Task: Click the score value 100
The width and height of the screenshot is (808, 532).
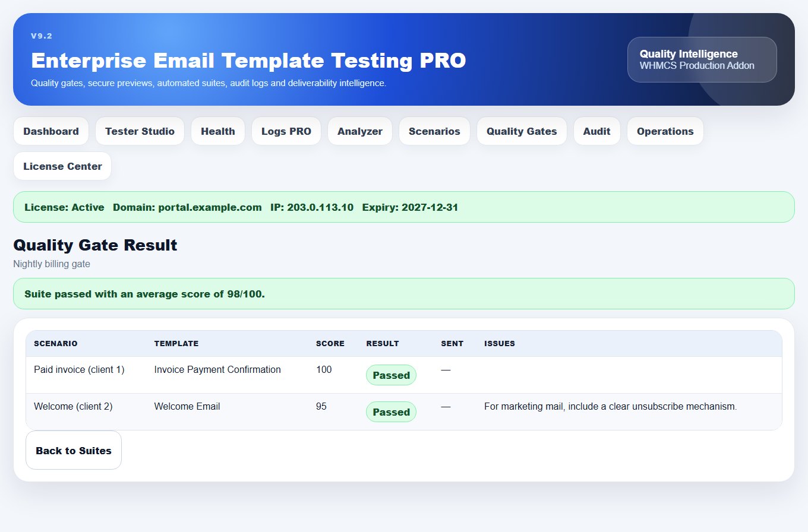Action: (x=324, y=369)
